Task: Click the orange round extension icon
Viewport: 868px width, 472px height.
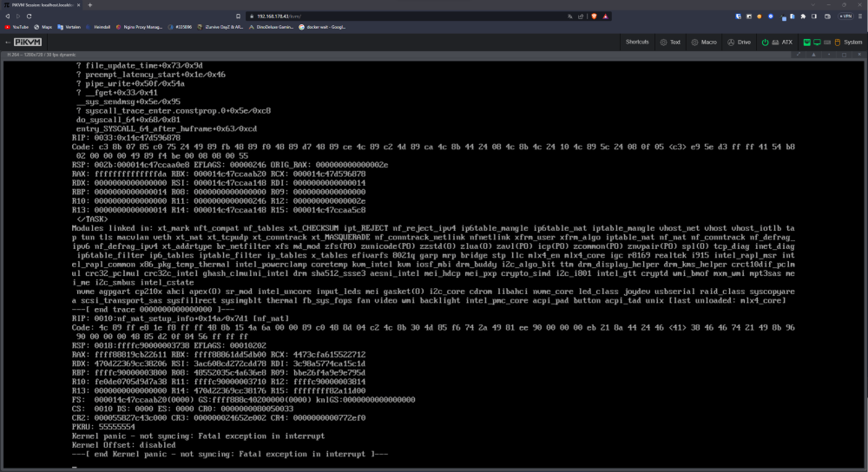Action: click(759, 16)
